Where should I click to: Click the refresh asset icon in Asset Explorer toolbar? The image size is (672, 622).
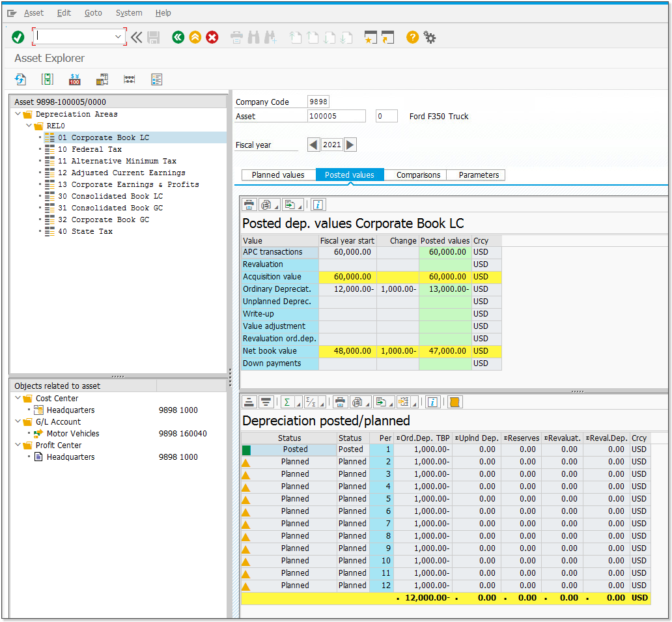click(20, 79)
